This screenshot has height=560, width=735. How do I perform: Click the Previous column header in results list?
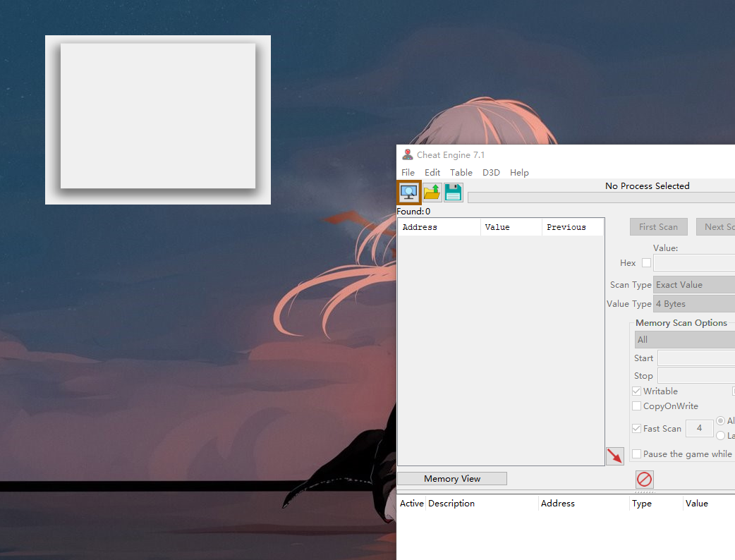(573, 227)
